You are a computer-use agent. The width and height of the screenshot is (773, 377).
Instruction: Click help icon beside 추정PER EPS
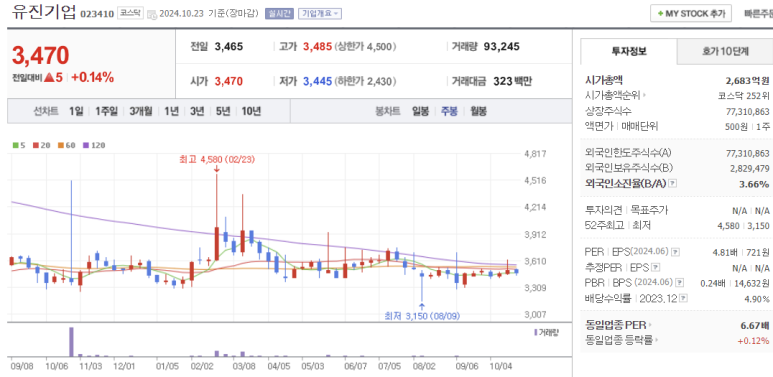pos(656,268)
